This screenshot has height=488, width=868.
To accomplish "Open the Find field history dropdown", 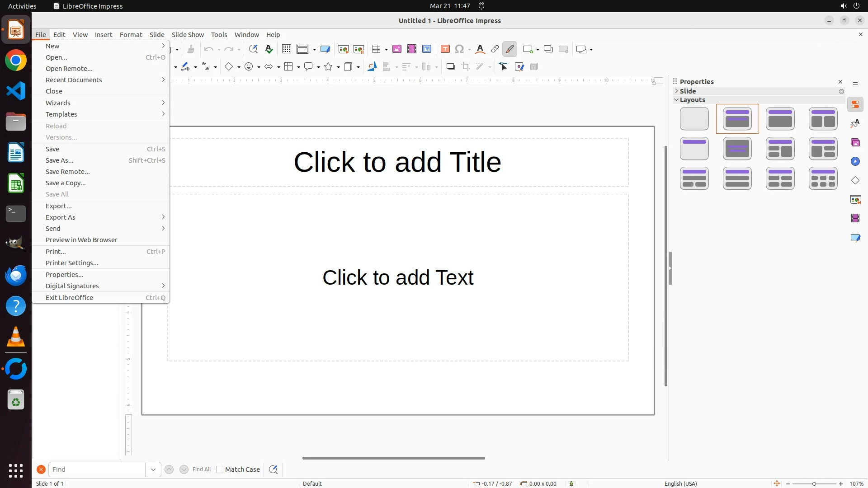I will tap(153, 469).
